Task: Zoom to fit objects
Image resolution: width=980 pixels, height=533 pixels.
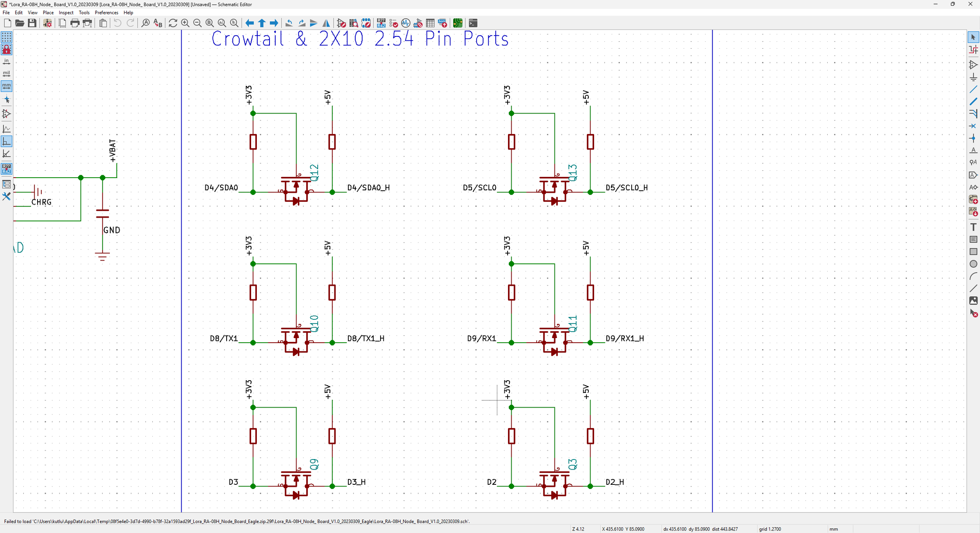Action: click(x=222, y=23)
